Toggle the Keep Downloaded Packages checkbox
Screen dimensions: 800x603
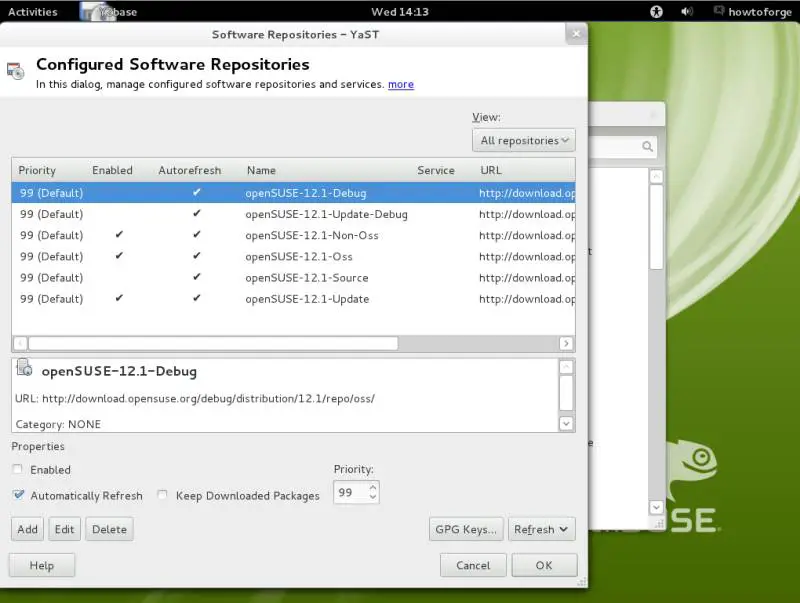pos(162,495)
